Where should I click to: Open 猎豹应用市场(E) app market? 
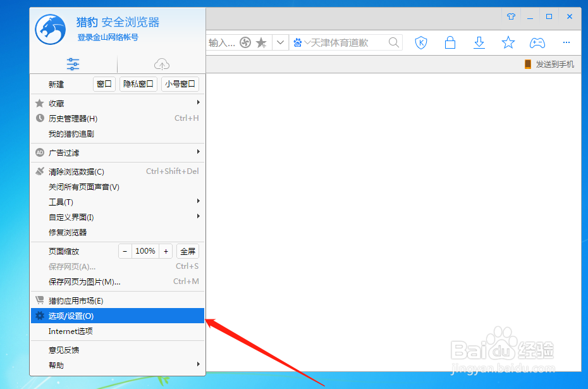coord(118,301)
